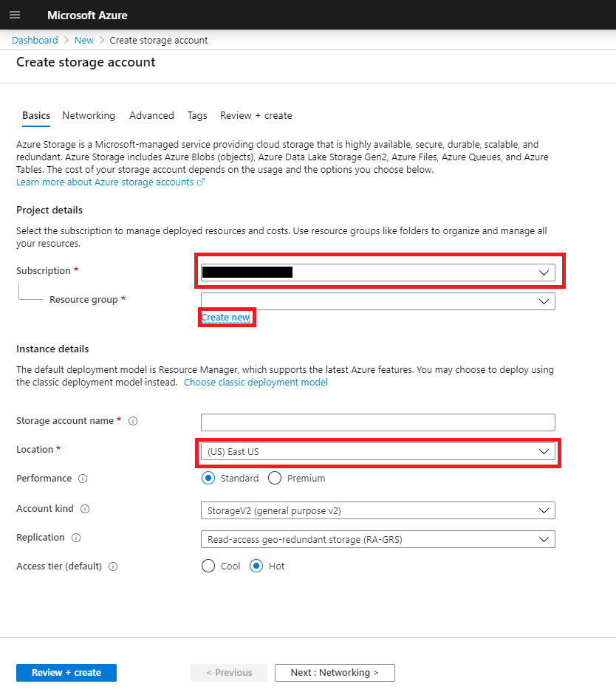Expand Replication dropdown showing RA-GRS
Viewport: 616px width, 695px height.
pos(378,539)
